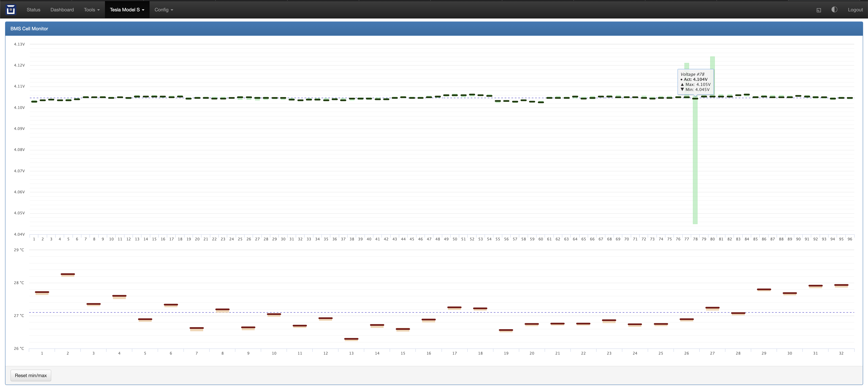Click the OVMS logo icon
The height and width of the screenshot is (389, 868).
tap(11, 10)
